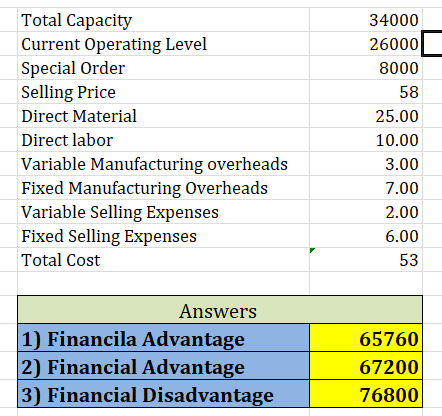The width and height of the screenshot is (442, 416).
Task: Click the 2.00 variable selling value
Action: [x=366, y=212]
